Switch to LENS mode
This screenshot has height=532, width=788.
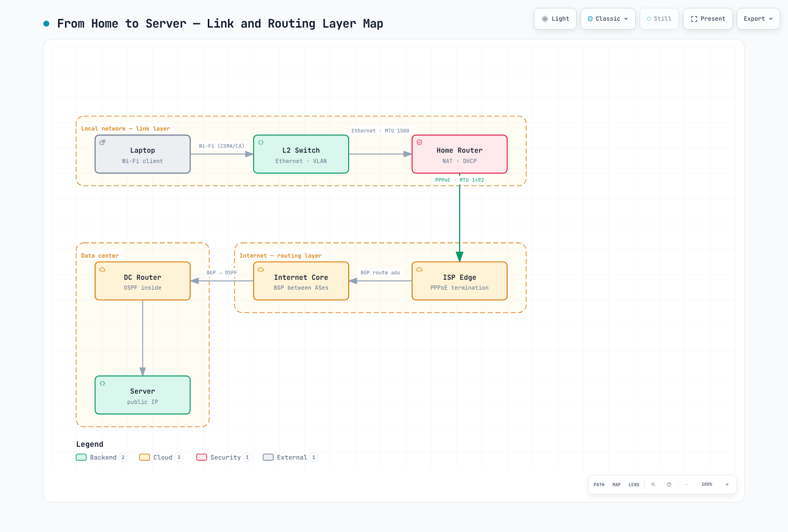tap(634, 485)
